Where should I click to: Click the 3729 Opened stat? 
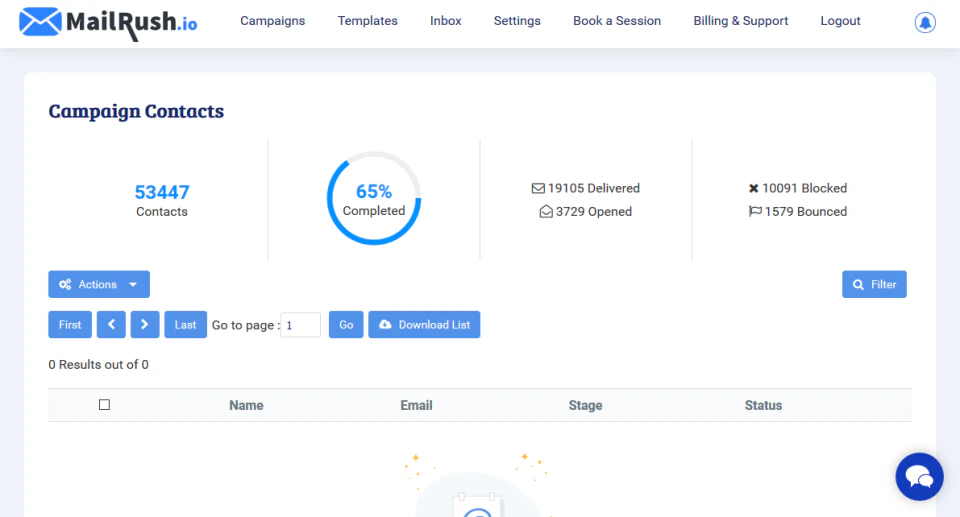click(x=585, y=211)
